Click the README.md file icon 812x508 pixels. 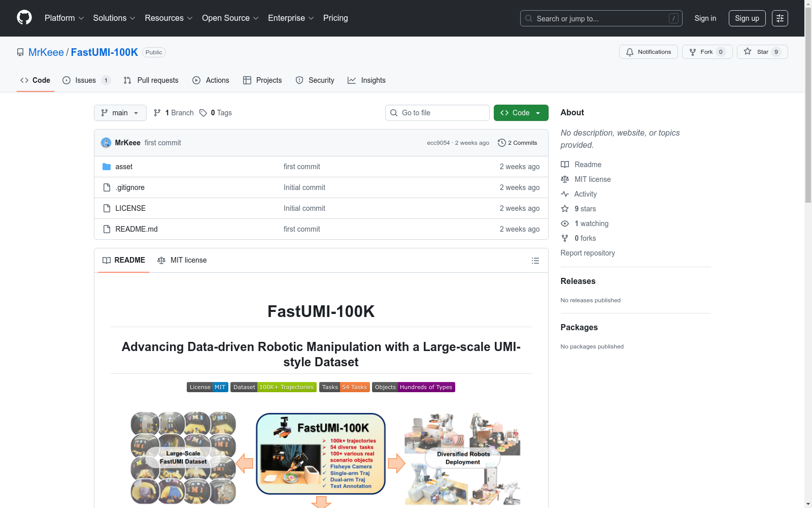[x=107, y=229]
